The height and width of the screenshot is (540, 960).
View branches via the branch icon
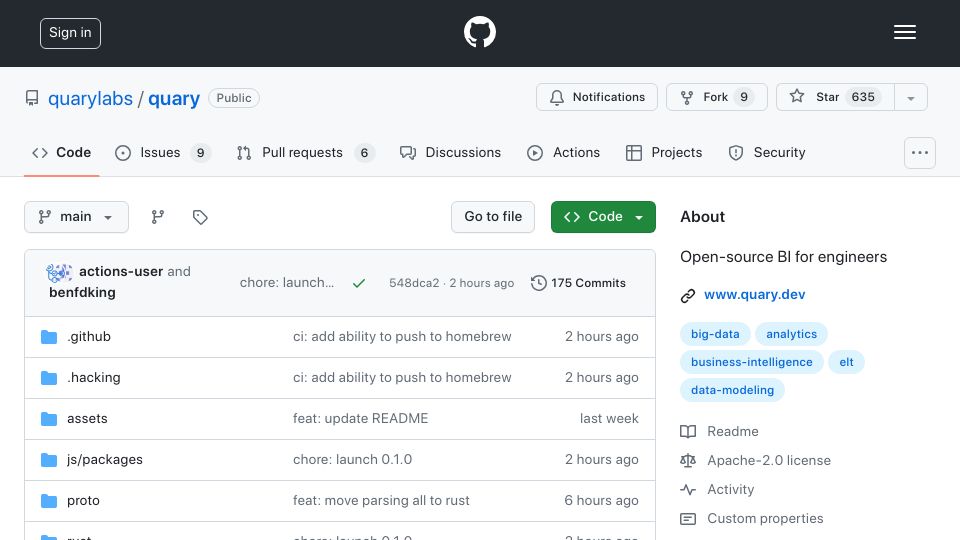(158, 217)
